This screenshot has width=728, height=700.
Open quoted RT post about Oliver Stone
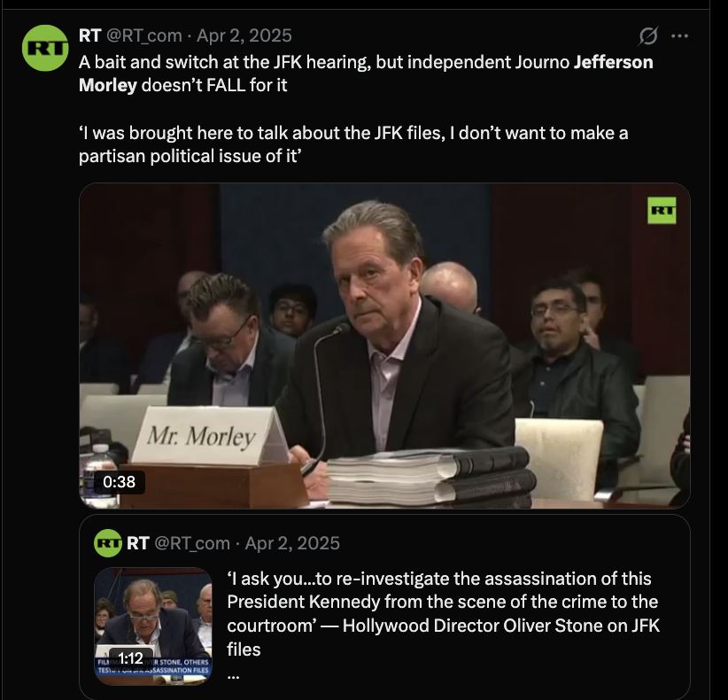point(384,606)
